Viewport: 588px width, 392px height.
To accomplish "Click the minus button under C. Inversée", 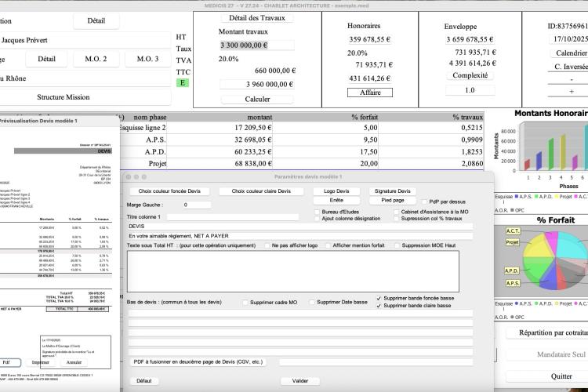I will coord(571,79).
